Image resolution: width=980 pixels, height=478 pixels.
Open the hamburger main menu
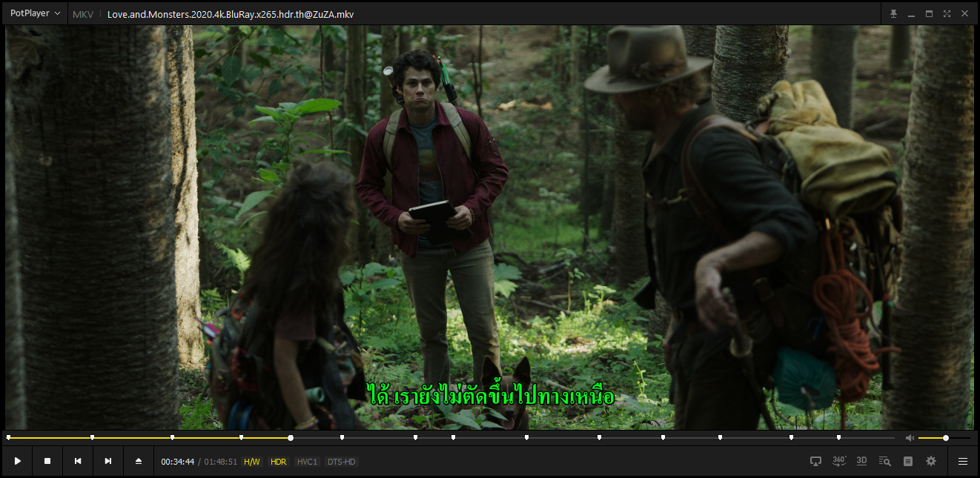[963, 461]
